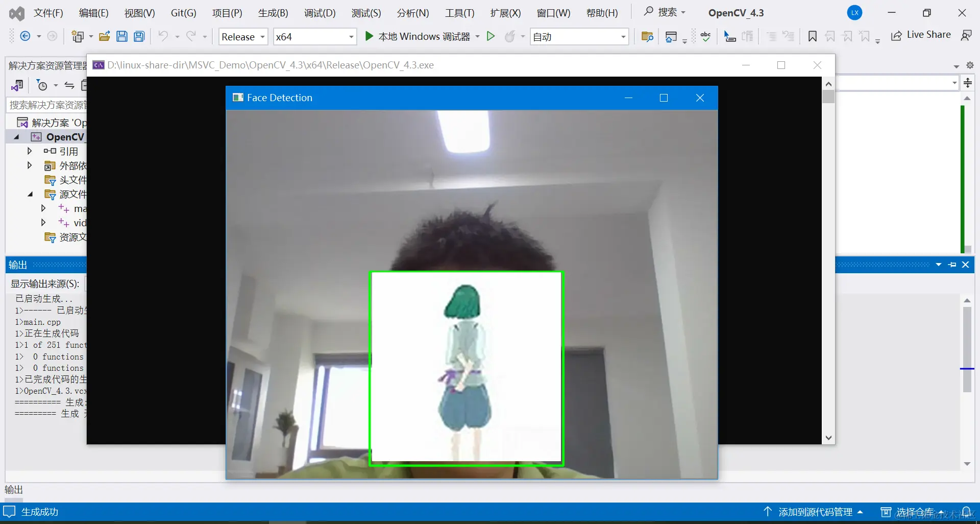This screenshot has height=524, width=980.
Task: Open the 视图(V) menu
Action: pyautogui.click(x=140, y=13)
